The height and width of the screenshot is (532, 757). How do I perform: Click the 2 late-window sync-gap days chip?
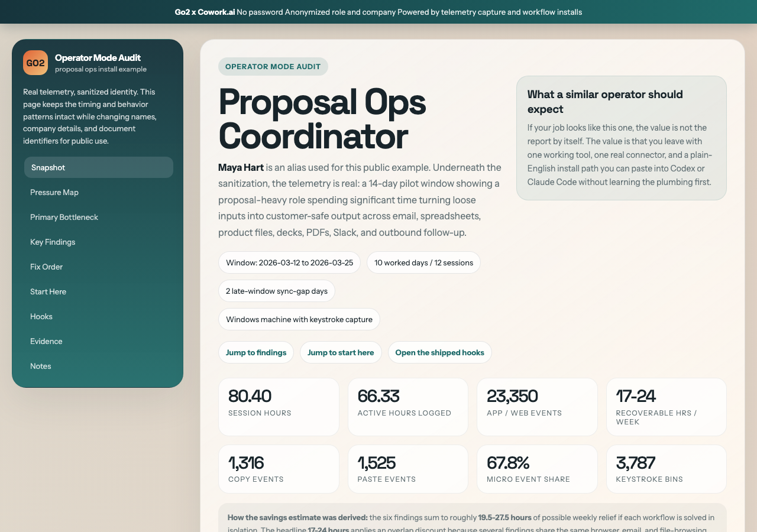[277, 291]
